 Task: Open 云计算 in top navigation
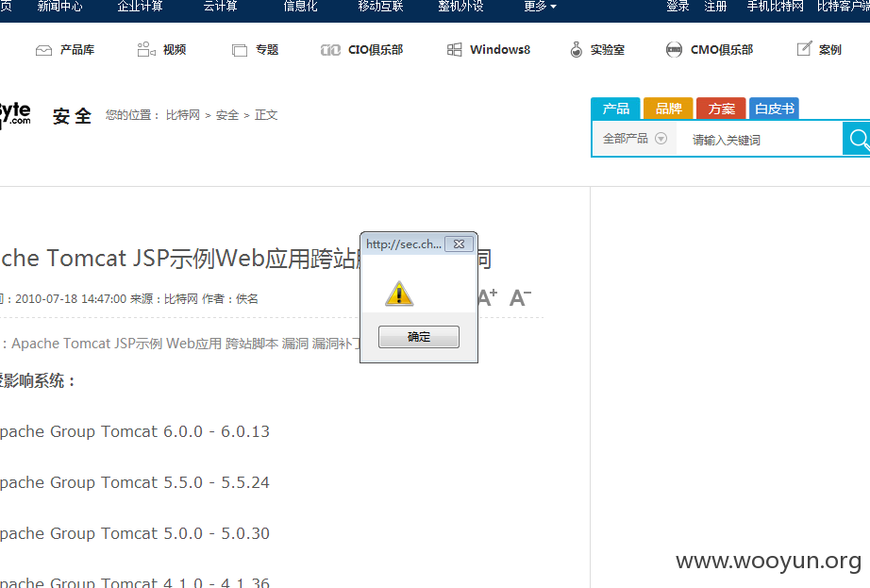click(x=220, y=7)
